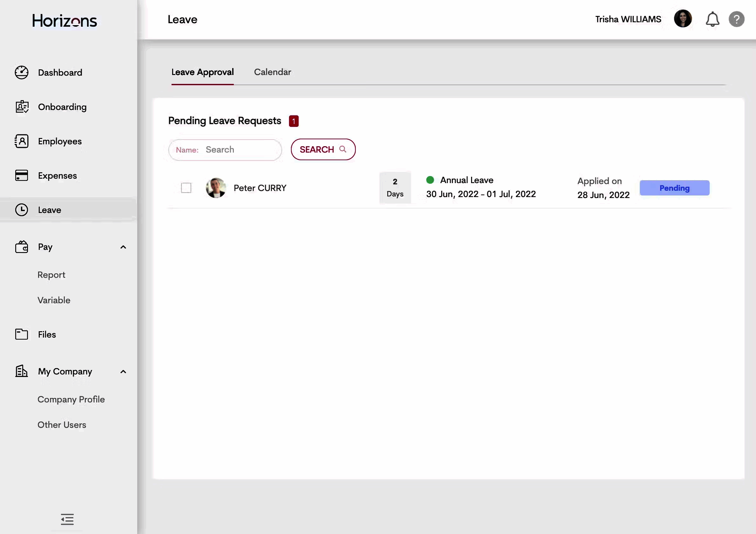The image size is (756, 534).
Task: Click the help question mark icon
Action: pos(736,19)
